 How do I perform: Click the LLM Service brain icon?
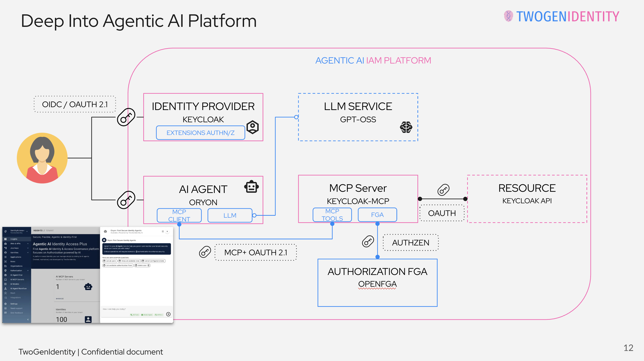coord(406,127)
